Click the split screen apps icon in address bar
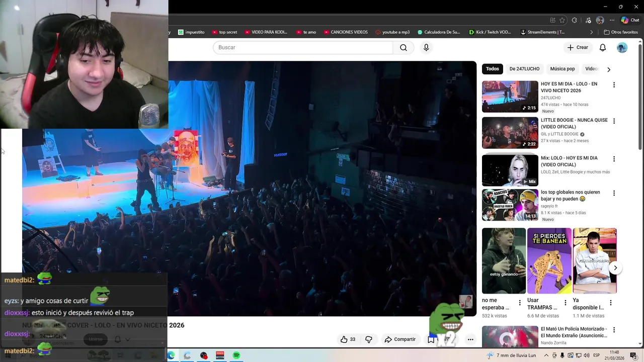The height and width of the screenshot is (362, 644). (552, 20)
